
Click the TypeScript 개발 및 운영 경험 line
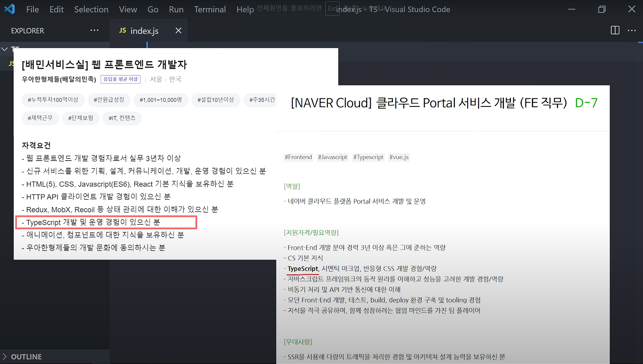click(91, 222)
